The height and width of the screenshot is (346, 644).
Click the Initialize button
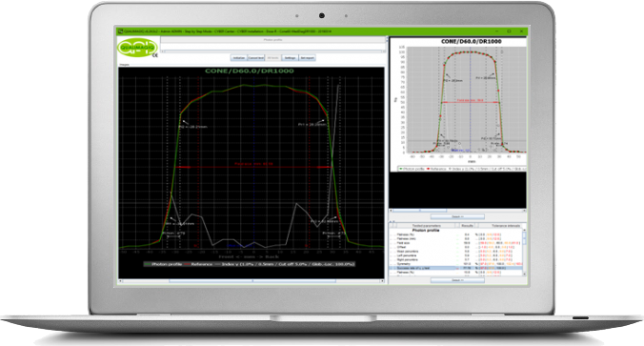coord(238,58)
